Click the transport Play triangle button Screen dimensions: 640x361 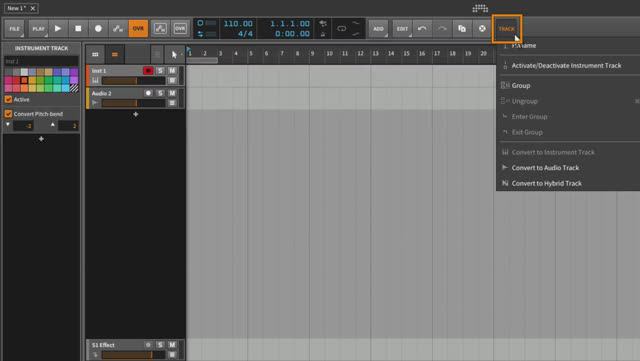(x=58, y=29)
